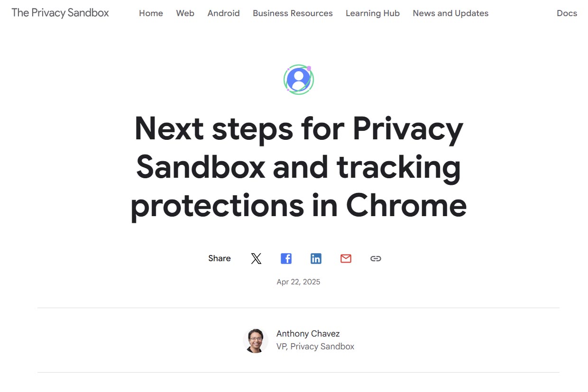This screenshot has height=392, width=588.
Task: Copy the article link using chain icon
Action: 376,258
